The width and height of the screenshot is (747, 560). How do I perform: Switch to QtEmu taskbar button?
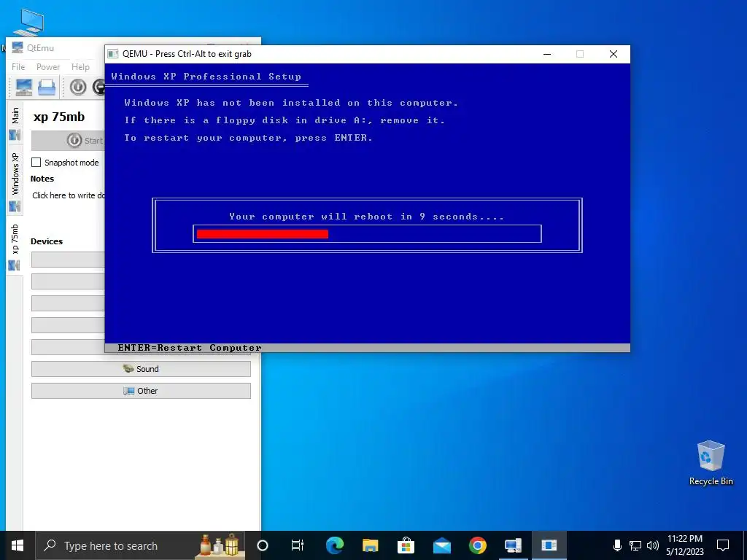(x=513, y=545)
